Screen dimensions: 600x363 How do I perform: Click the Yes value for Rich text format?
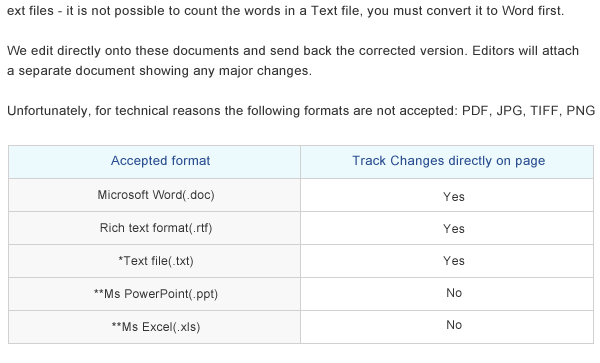point(454,229)
